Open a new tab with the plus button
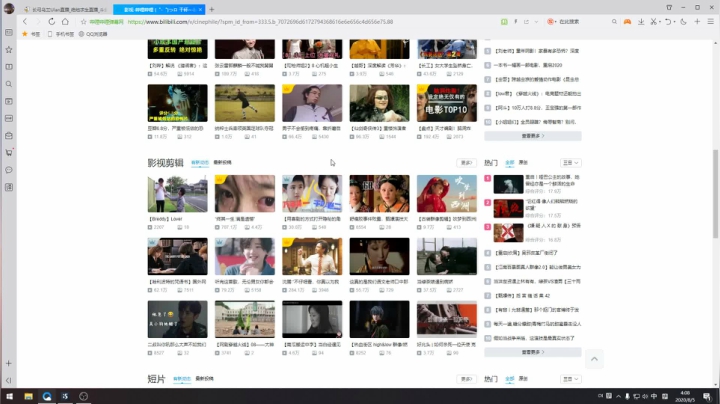 point(212,9)
